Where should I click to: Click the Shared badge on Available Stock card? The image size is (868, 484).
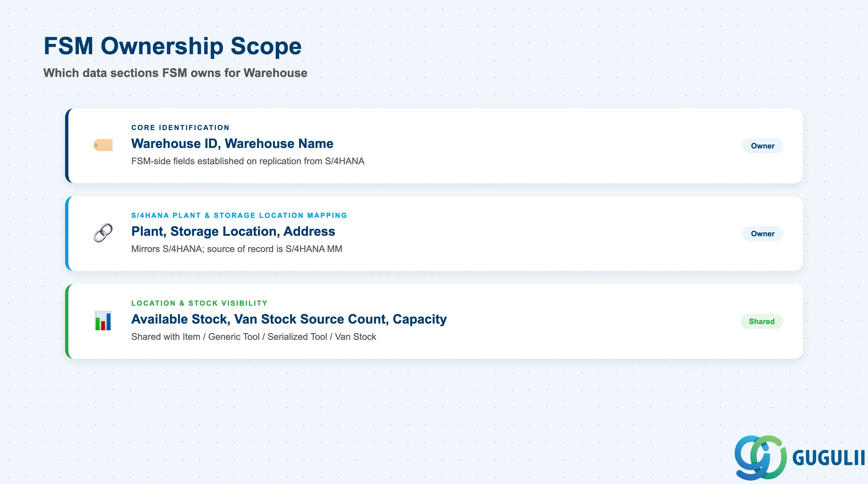pyautogui.click(x=761, y=321)
